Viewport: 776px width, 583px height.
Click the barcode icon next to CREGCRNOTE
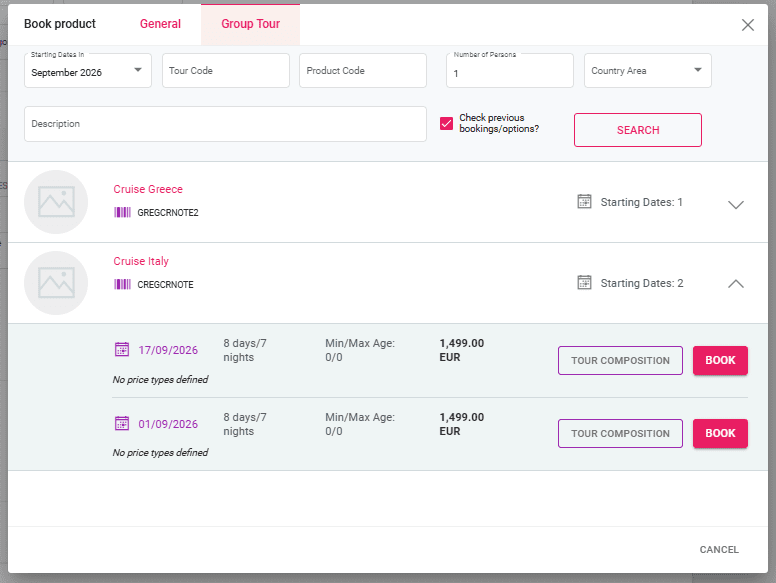coord(122,284)
